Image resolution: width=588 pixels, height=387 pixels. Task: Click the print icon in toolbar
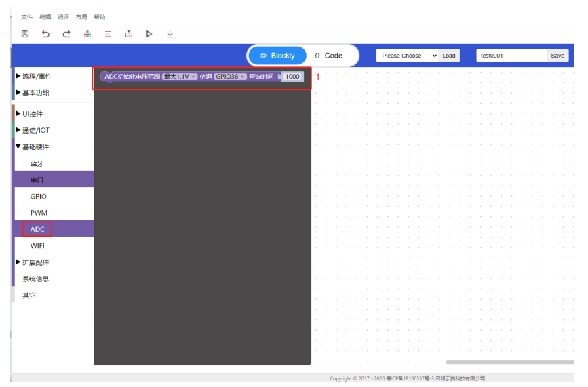[x=87, y=34]
